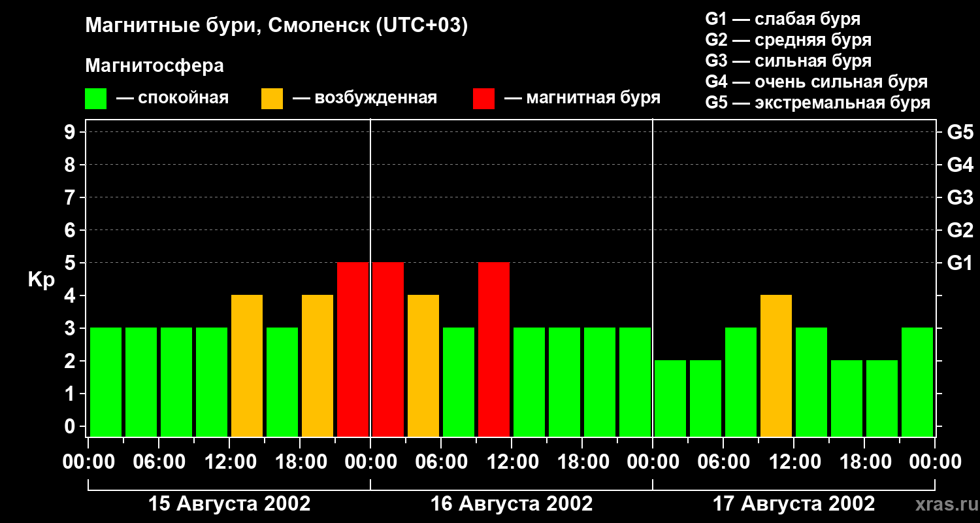Screen dimensions: 980x523
Task: Click the '17 Августа 2002' date label
Action: coord(794,504)
